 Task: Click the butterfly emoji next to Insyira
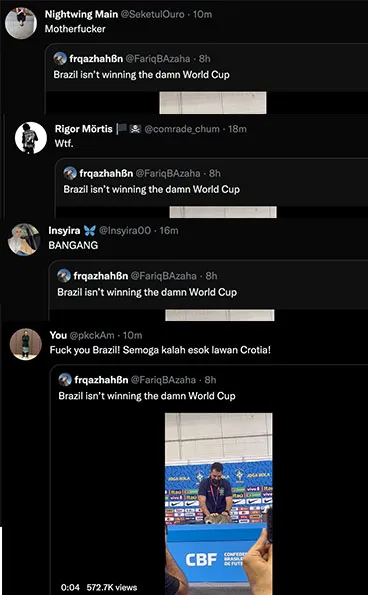point(90,230)
